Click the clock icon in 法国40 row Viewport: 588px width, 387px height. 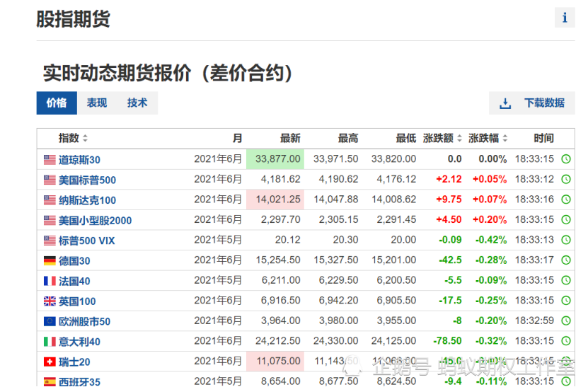566,280
